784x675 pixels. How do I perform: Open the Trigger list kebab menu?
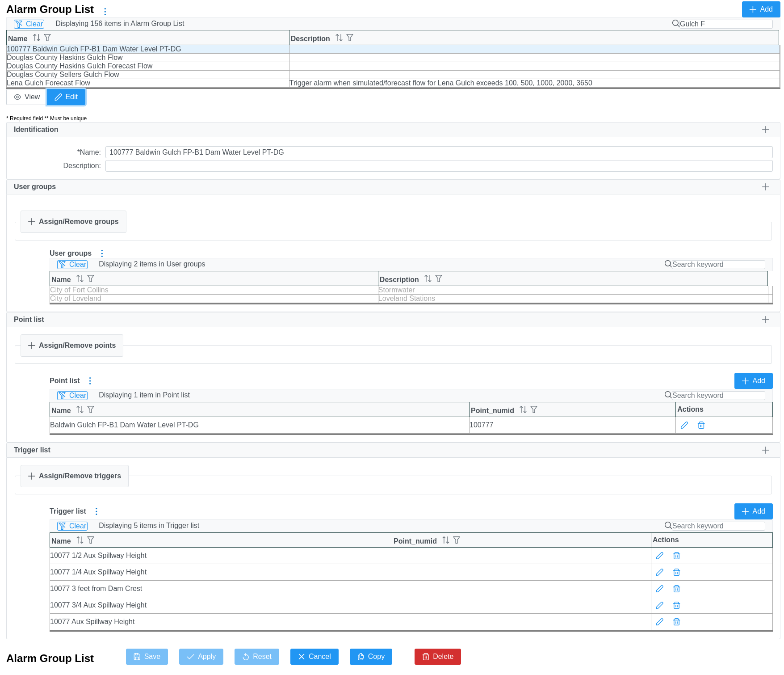pos(96,511)
